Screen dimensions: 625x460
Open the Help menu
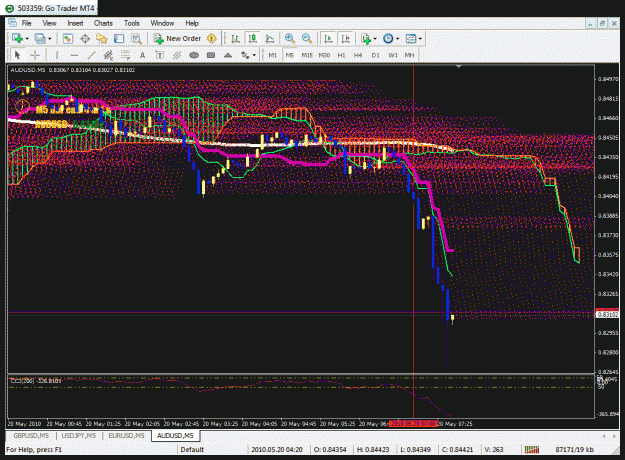(192, 23)
